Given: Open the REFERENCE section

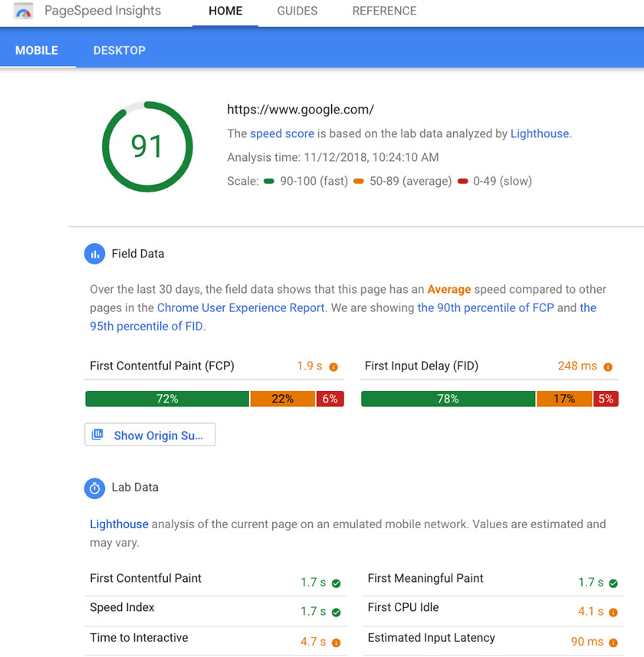Looking at the screenshot, I should pos(384,11).
